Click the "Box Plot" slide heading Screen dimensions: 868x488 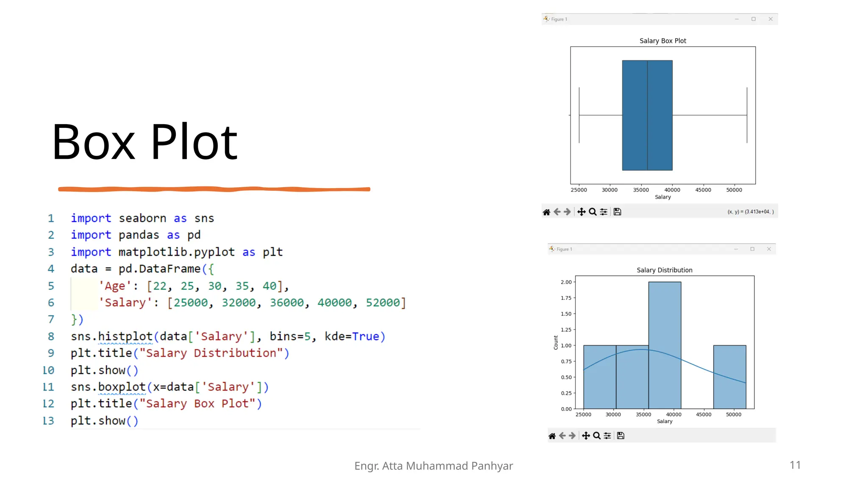(145, 142)
